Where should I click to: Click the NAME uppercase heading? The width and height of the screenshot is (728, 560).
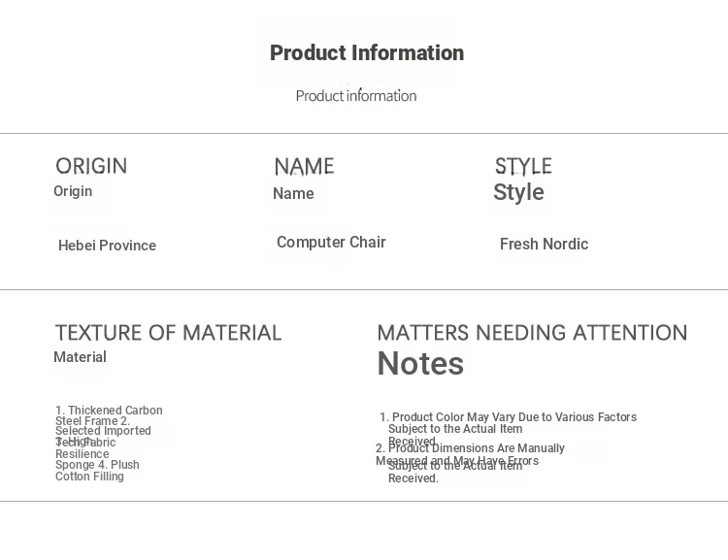click(304, 166)
